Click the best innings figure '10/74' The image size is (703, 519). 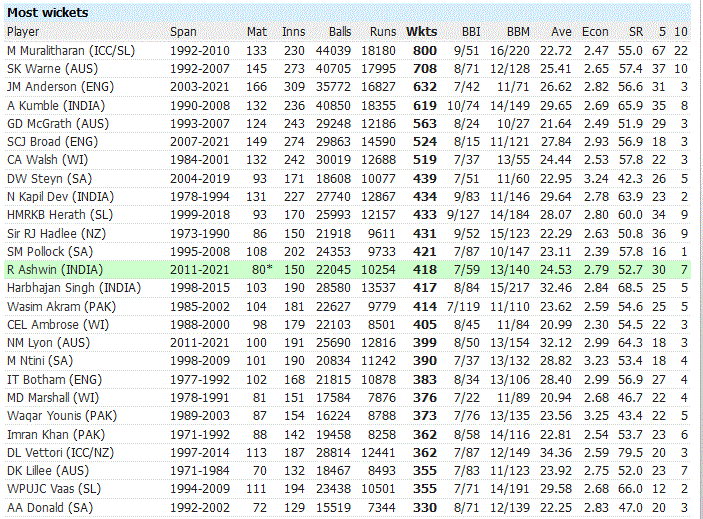[x=464, y=106]
